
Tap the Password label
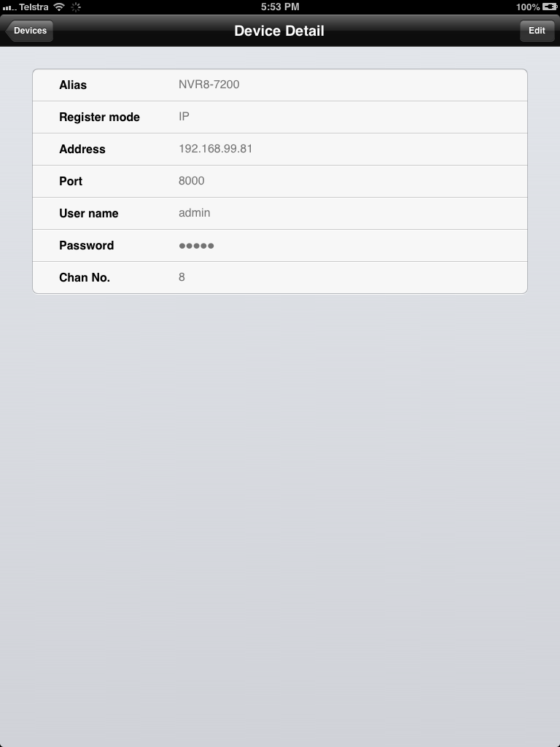(87, 245)
